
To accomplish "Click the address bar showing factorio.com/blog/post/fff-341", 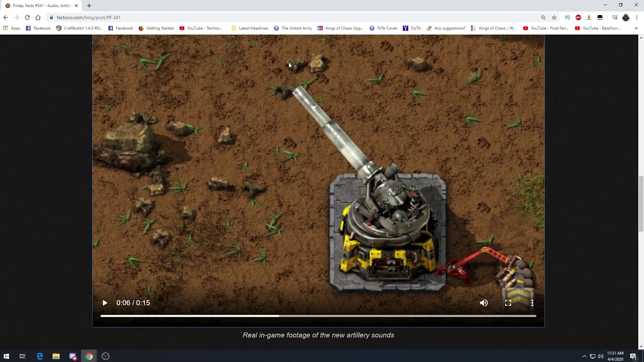I will 292,17.
